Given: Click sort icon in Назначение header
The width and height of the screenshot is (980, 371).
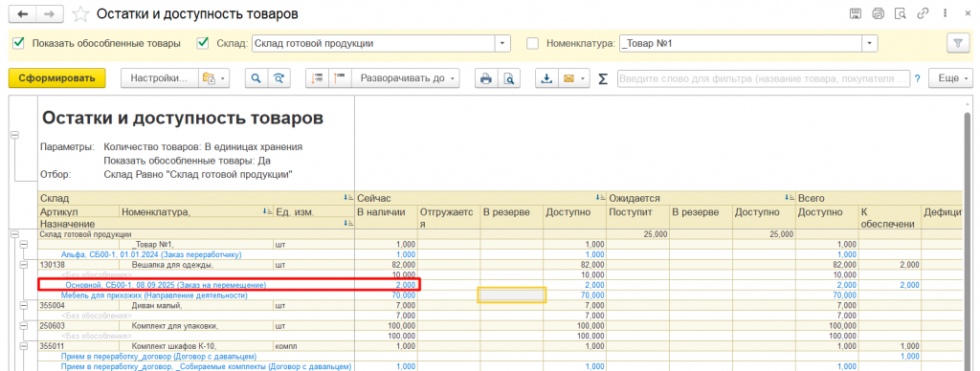Looking at the screenshot, I should [x=347, y=223].
